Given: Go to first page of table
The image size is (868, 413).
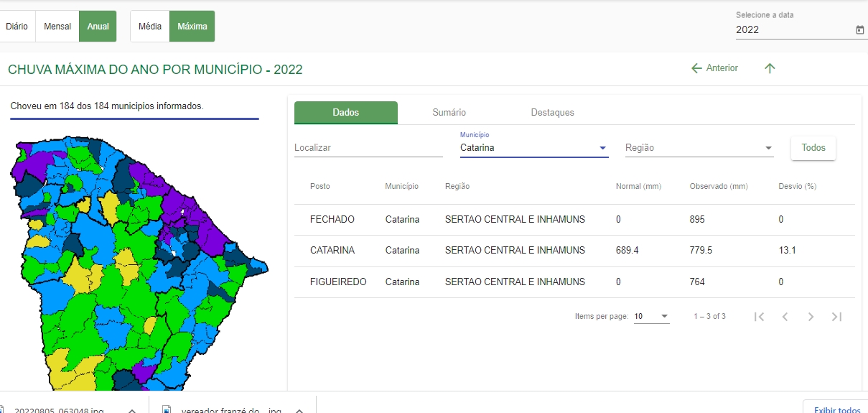Looking at the screenshot, I should [759, 317].
